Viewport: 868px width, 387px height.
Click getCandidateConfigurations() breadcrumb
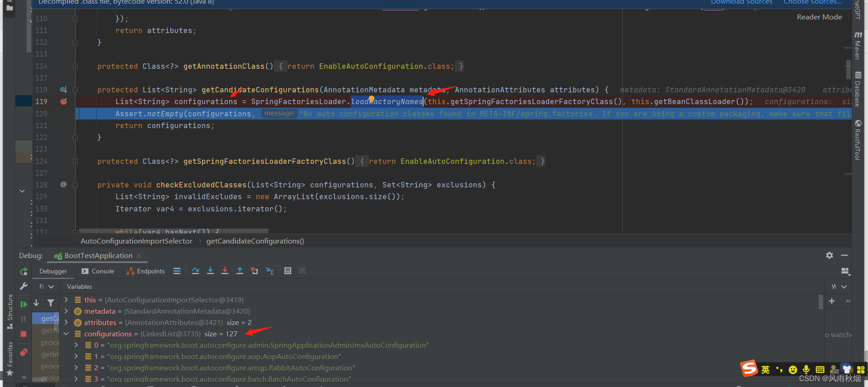[255, 241]
